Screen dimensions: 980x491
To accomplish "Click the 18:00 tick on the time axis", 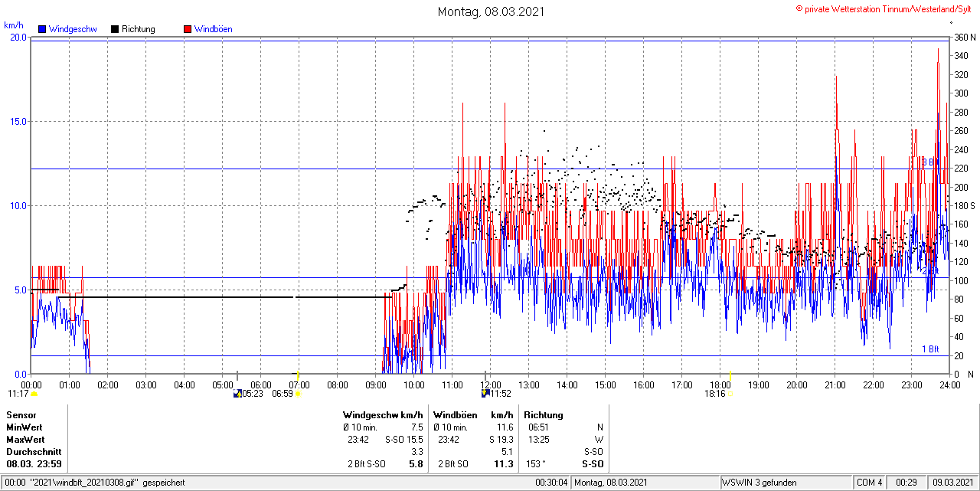I will (x=720, y=385).
